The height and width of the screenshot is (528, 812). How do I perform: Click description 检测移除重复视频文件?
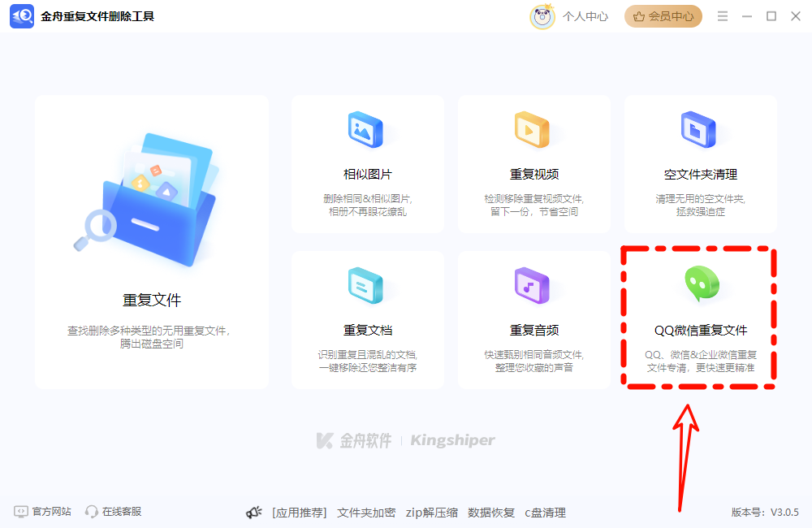534,198
